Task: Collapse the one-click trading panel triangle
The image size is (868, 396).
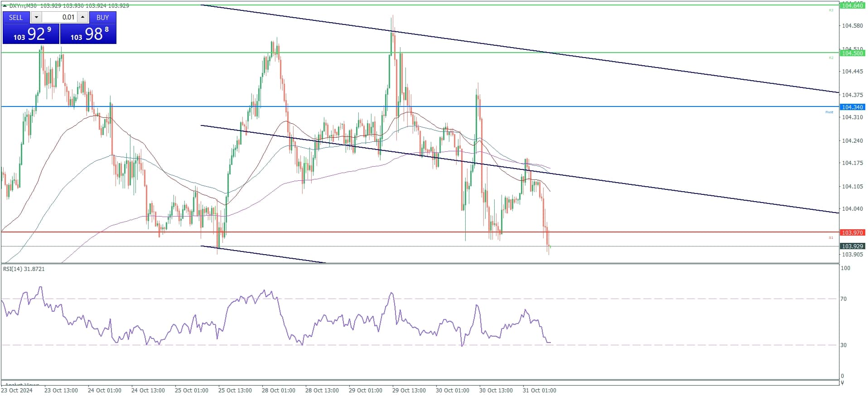Action: click(5, 5)
